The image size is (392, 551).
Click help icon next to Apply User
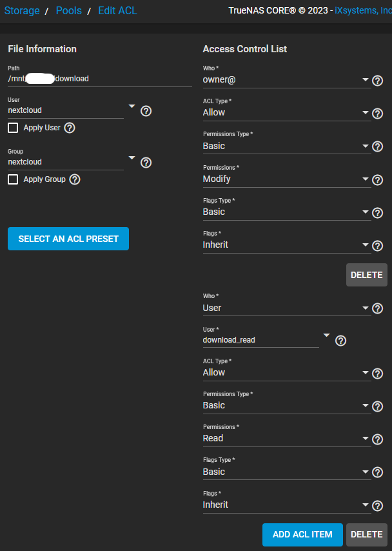tap(70, 128)
